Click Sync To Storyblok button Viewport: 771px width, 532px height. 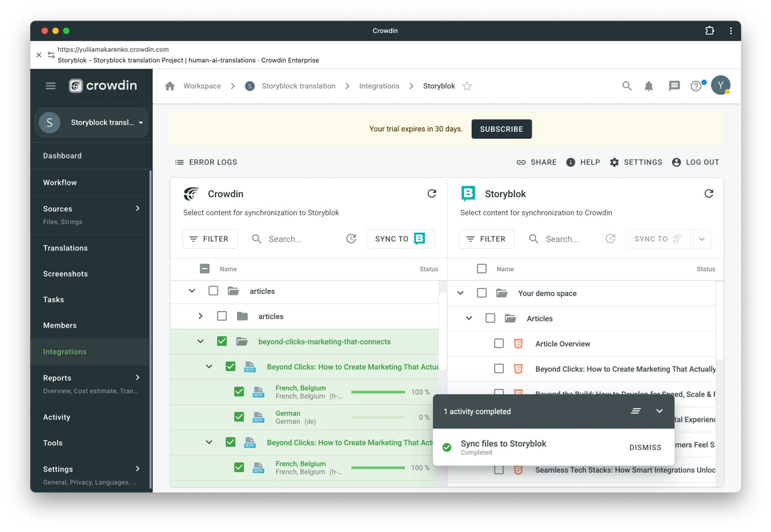400,239
